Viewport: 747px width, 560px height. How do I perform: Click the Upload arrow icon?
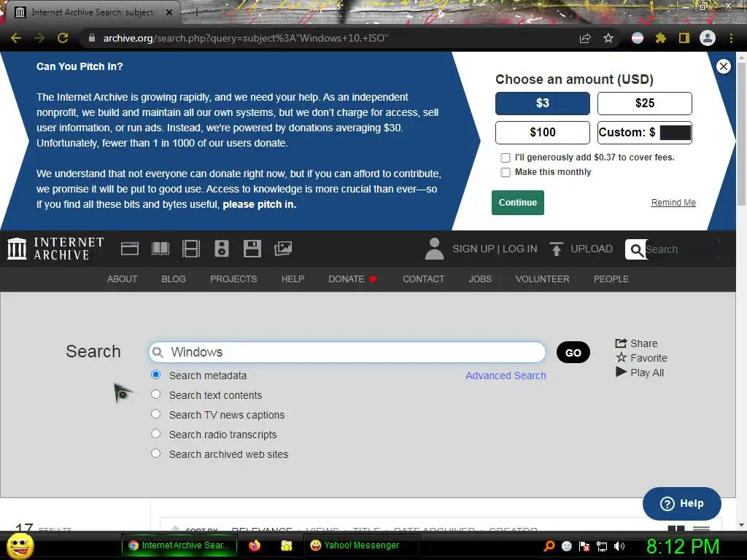[x=556, y=249]
